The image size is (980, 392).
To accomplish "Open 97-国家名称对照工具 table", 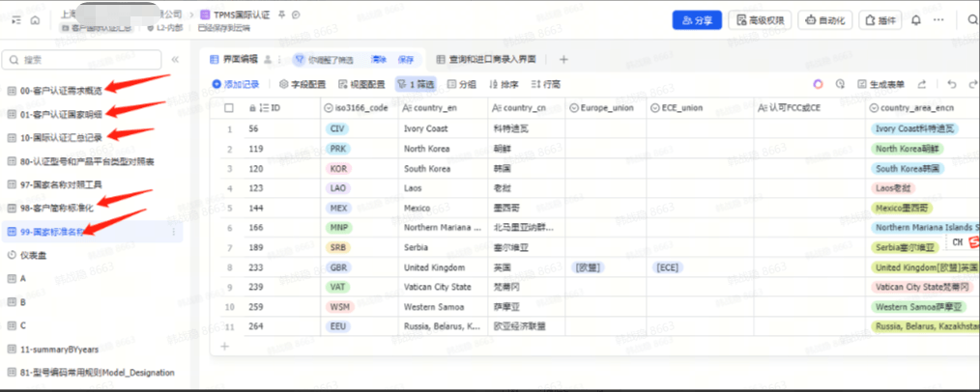I will tap(61, 184).
